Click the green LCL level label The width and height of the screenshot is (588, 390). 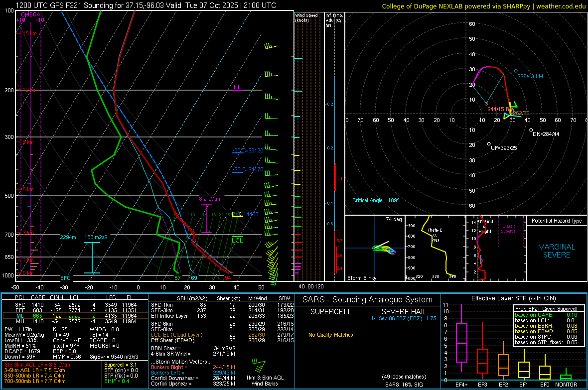[x=237, y=241]
